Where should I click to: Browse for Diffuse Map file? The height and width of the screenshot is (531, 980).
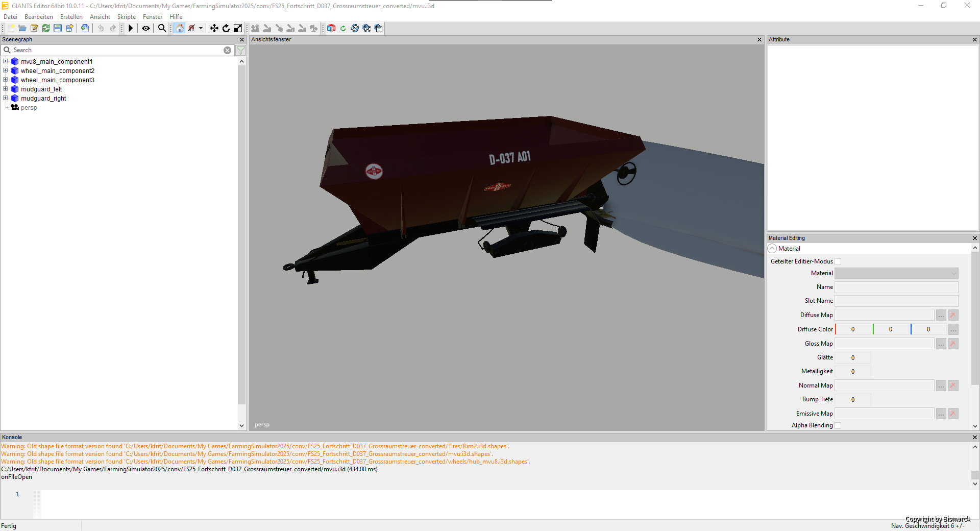pyautogui.click(x=941, y=315)
